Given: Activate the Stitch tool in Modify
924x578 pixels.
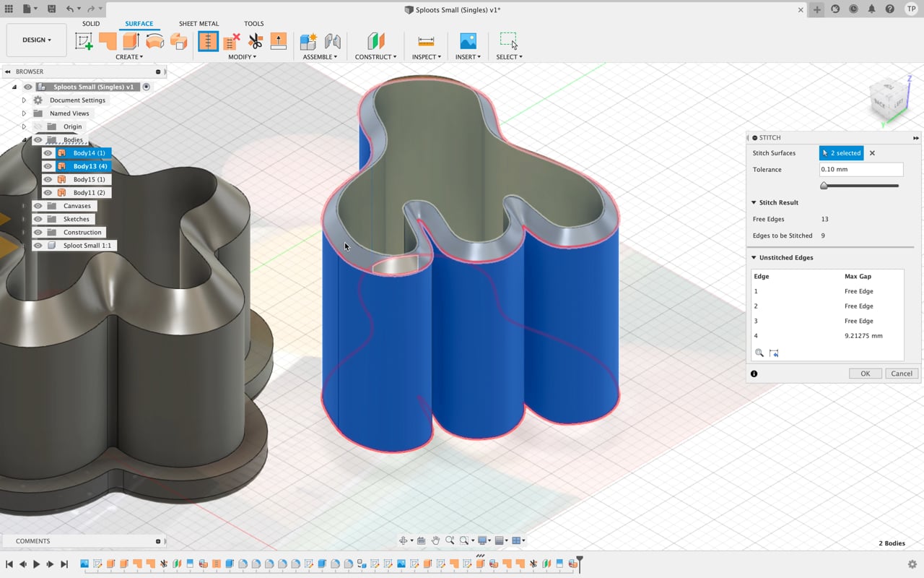Looking at the screenshot, I should 208,41.
